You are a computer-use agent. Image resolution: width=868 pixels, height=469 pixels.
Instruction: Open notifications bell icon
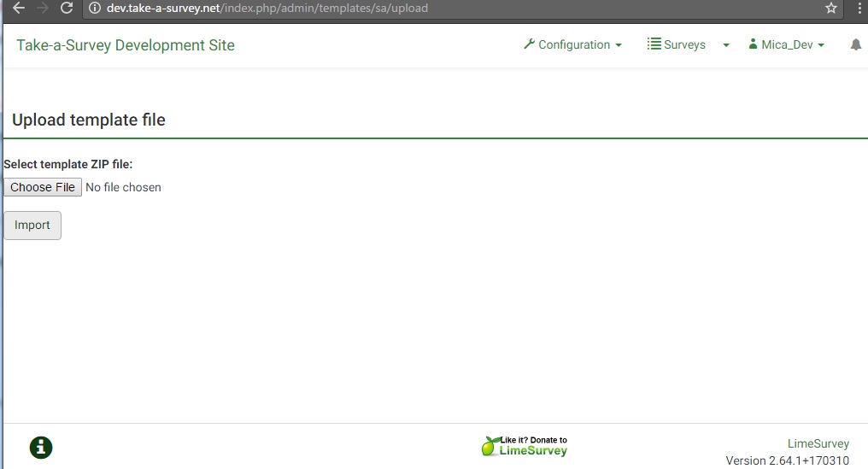[x=856, y=45]
